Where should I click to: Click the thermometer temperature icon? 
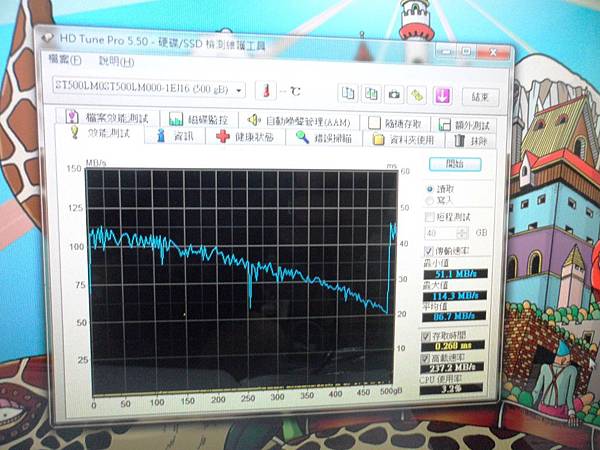(266, 91)
